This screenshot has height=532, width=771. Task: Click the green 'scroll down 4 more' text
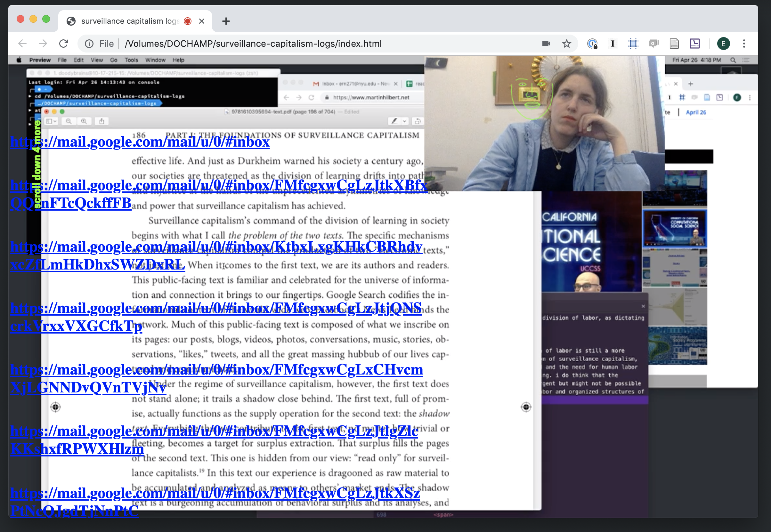pyautogui.click(x=37, y=164)
